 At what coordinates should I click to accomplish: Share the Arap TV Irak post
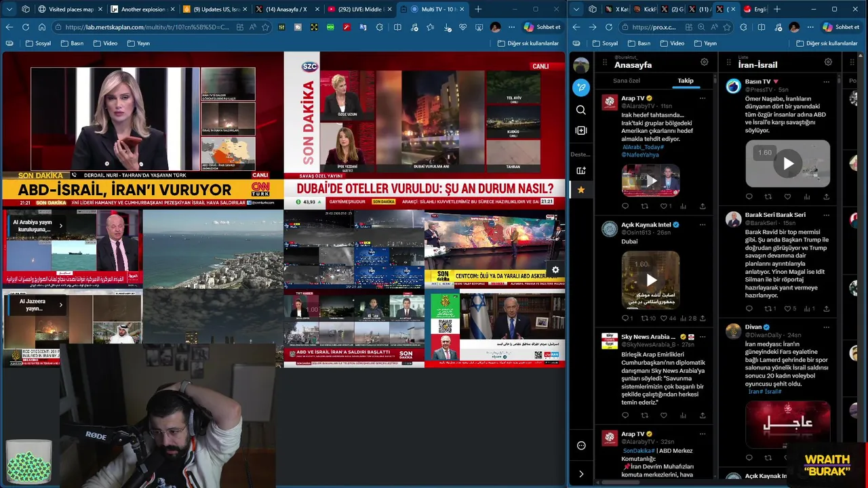tap(703, 206)
